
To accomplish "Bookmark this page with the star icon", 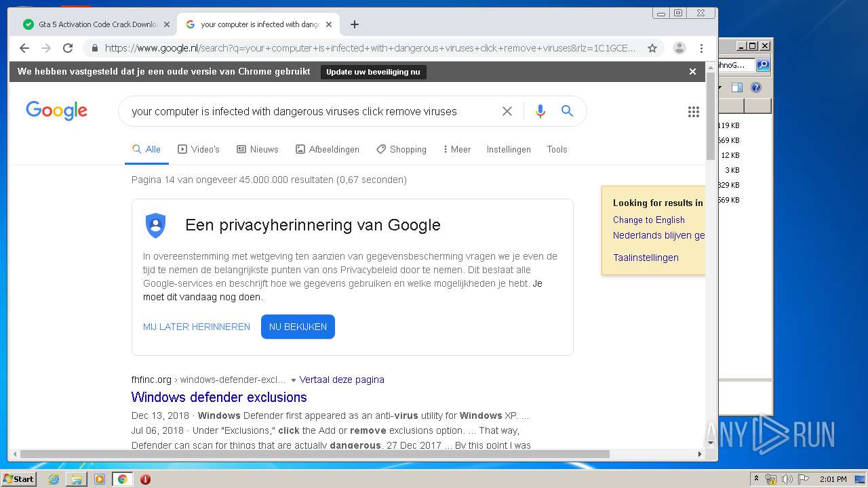I will (652, 48).
